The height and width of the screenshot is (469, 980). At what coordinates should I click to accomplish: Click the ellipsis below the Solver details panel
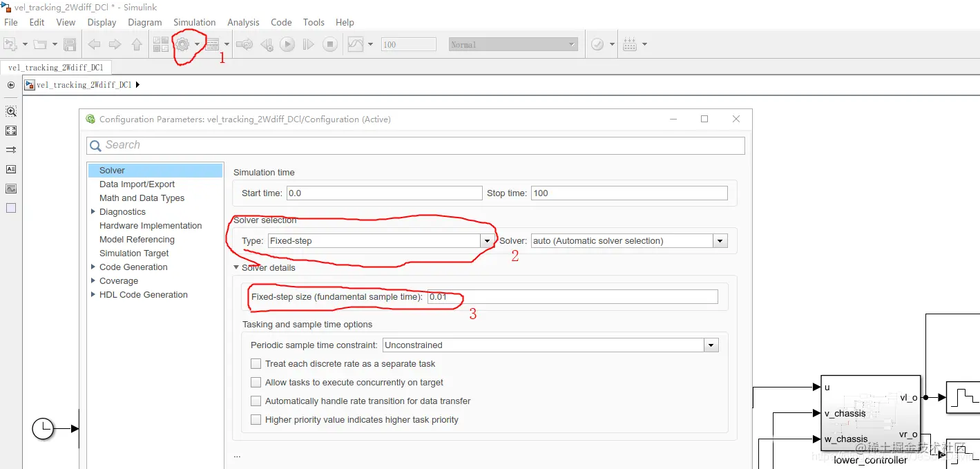pos(237,455)
